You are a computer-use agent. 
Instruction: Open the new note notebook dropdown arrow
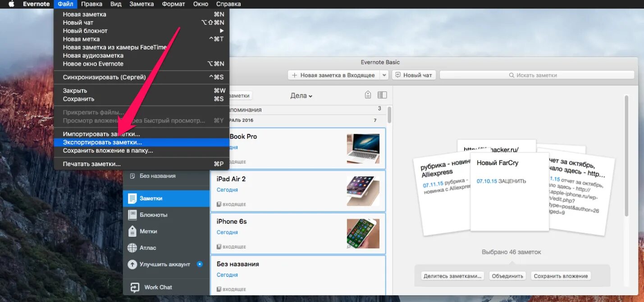pos(384,75)
